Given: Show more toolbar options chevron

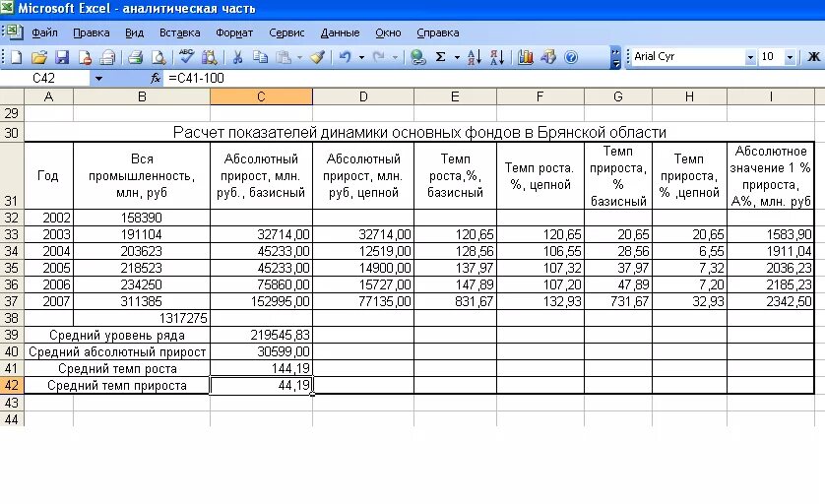Looking at the screenshot, I should [615, 57].
